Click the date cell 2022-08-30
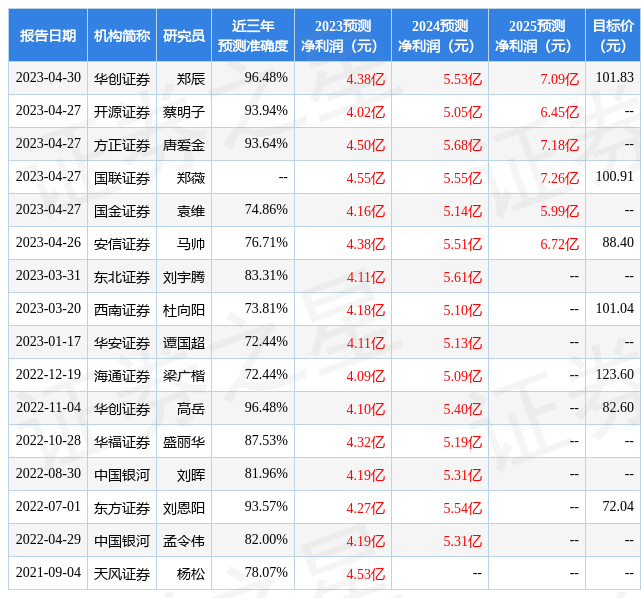Viewport: 641px width, 598px height. tap(48, 474)
